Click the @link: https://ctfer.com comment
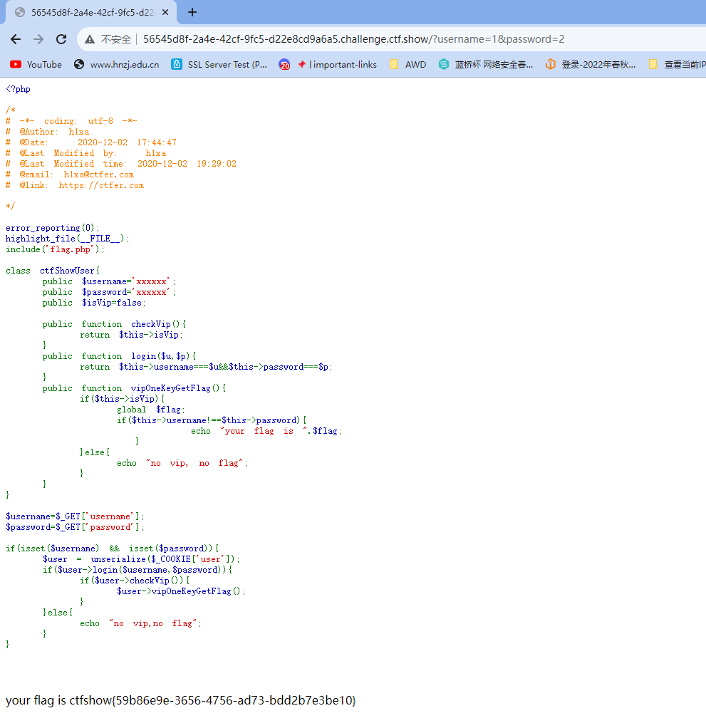This screenshot has height=728, width=706. coord(75,185)
